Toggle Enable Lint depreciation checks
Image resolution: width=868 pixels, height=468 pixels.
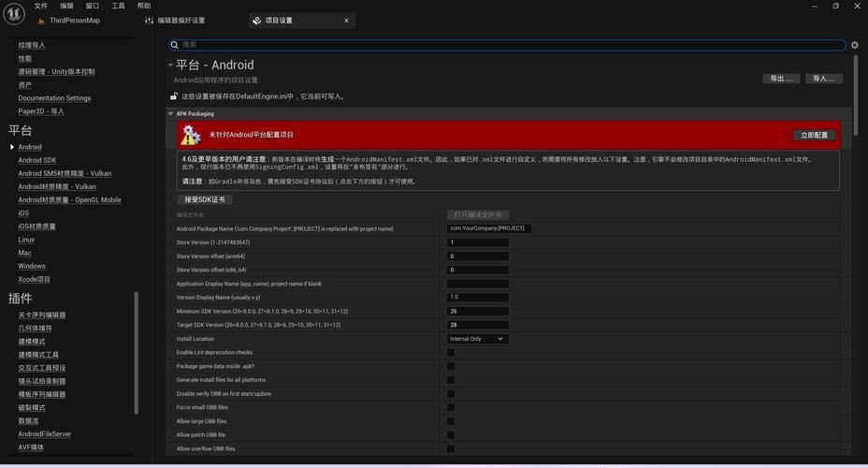pyautogui.click(x=451, y=352)
